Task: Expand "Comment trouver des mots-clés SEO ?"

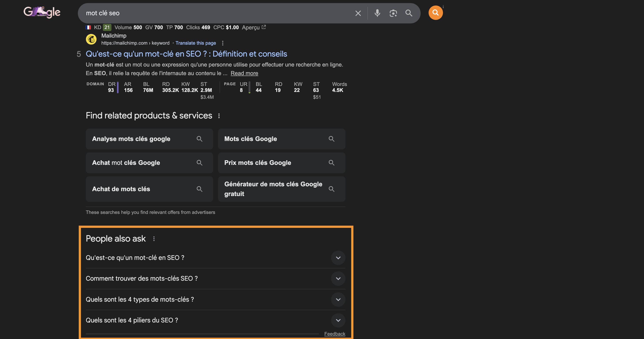Action: pos(338,278)
